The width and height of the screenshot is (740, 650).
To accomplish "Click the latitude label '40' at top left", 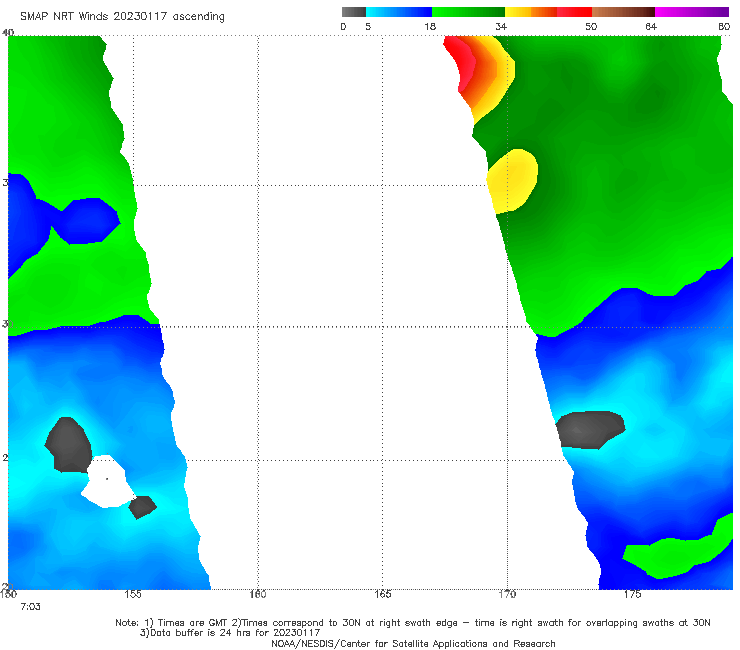I will (8, 33).
